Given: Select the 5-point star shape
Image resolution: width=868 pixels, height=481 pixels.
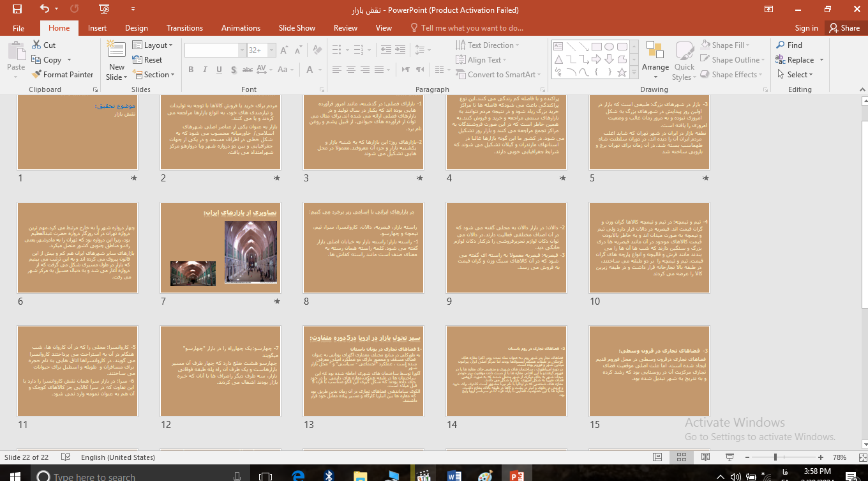Looking at the screenshot, I should click(622, 72).
